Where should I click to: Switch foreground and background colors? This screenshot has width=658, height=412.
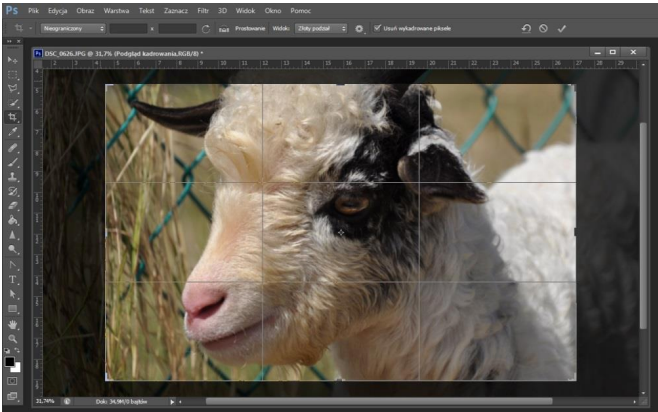point(17,350)
